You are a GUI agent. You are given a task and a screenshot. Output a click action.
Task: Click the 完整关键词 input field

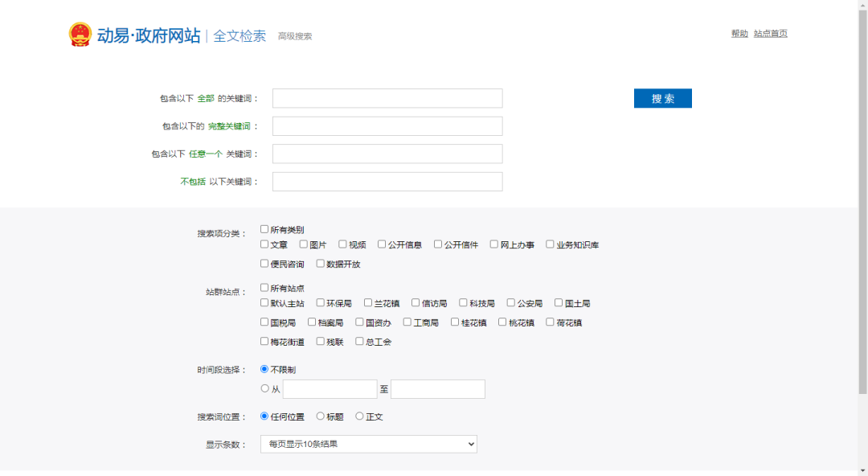click(x=387, y=126)
